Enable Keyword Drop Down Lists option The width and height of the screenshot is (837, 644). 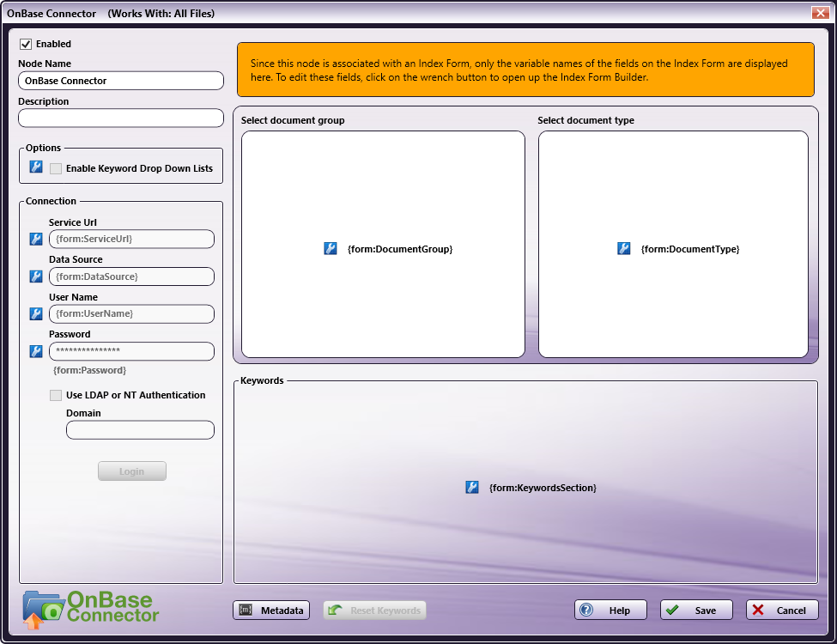pos(55,167)
